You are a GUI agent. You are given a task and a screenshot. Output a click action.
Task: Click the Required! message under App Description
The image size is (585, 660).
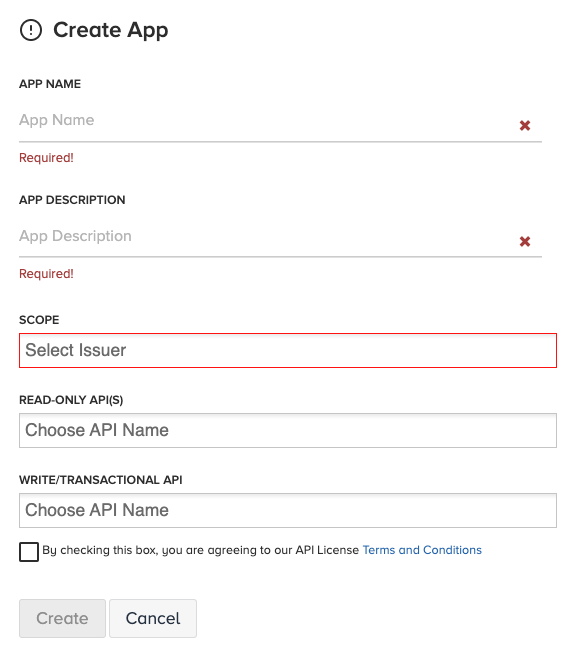point(46,274)
